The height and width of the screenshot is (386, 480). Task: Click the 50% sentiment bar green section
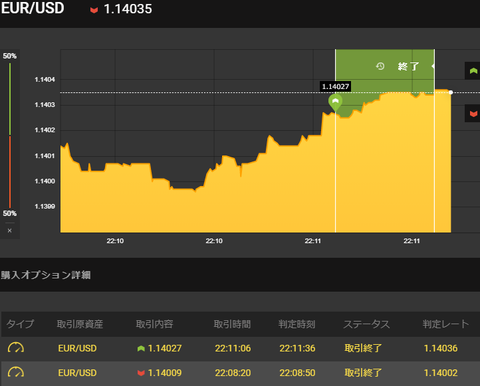[x=10, y=99]
